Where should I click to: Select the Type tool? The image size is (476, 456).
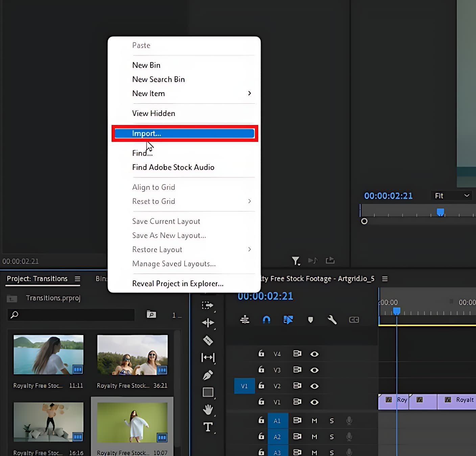208,427
